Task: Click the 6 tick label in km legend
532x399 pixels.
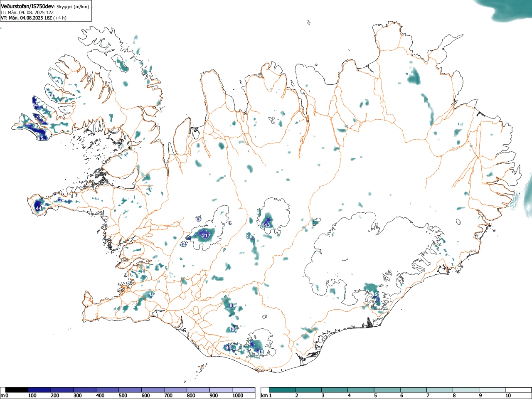Action: 401,396
